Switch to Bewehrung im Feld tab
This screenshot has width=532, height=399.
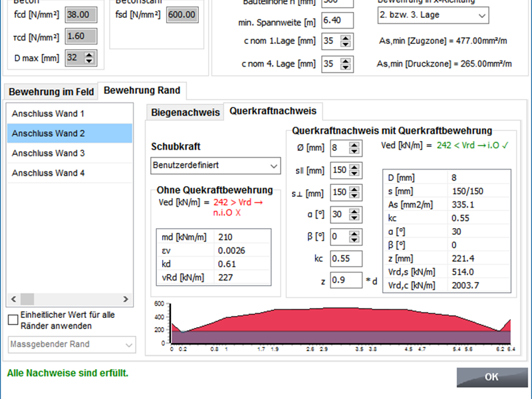[x=51, y=91]
